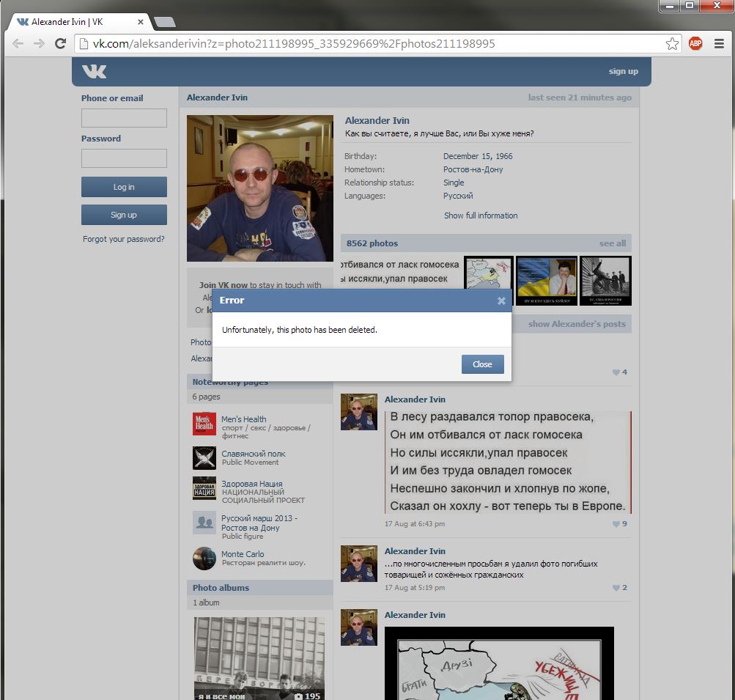
Task: Like the post with 2 likes
Action: tap(620, 587)
